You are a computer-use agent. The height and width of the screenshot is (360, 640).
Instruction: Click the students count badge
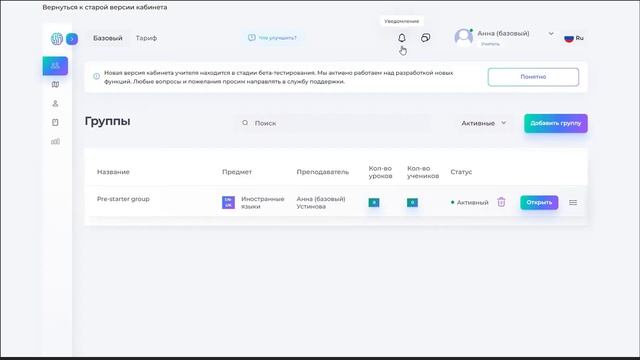(412, 202)
